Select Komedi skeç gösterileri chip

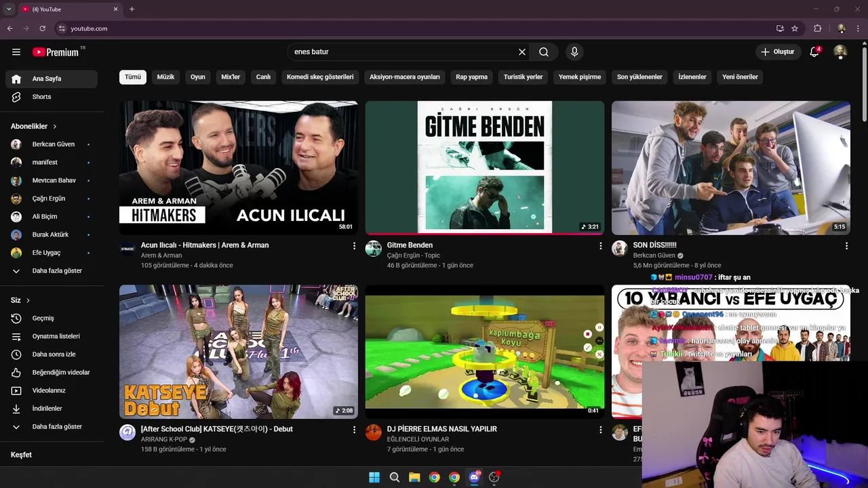click(320, 77)
